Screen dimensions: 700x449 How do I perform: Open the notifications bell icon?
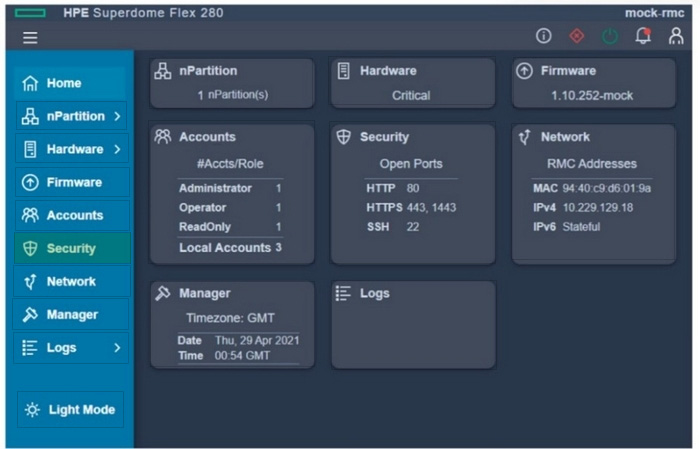[643, 36]
